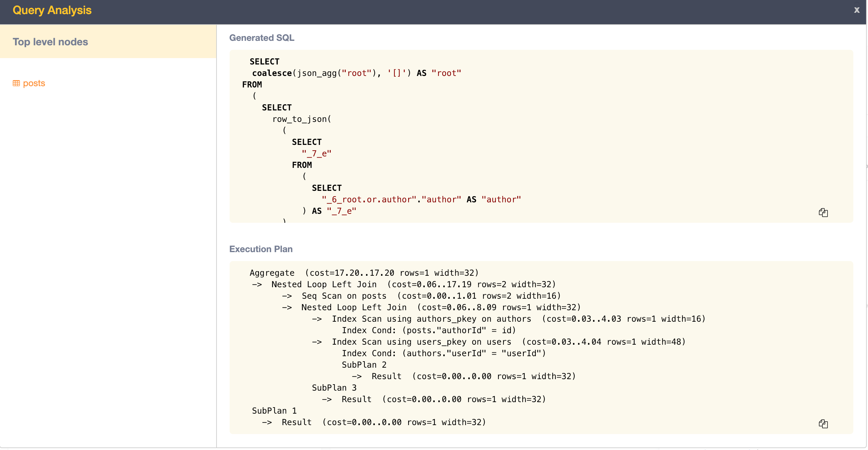This screenshot has width=868, height=450.
Task: Copy the Generated SQL to clipboard
Action: 823,213
